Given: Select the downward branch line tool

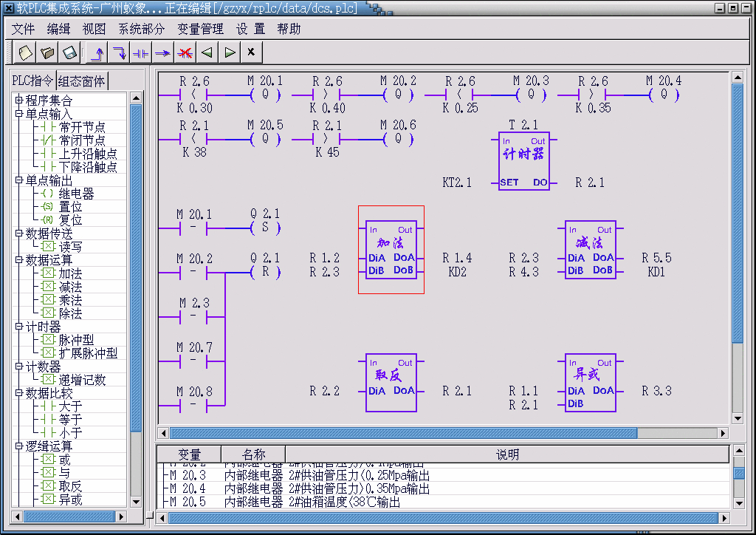Looking at the screenshot, I should click(x=119, y=52).
